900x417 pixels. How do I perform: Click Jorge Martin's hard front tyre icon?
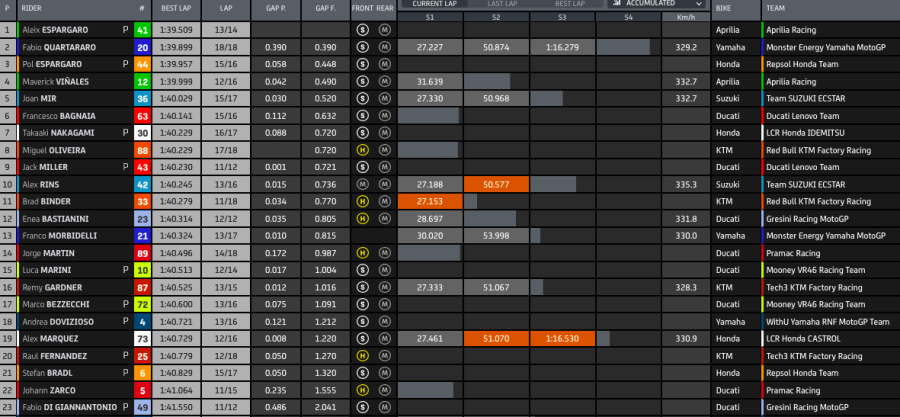(x=363, y=253)
